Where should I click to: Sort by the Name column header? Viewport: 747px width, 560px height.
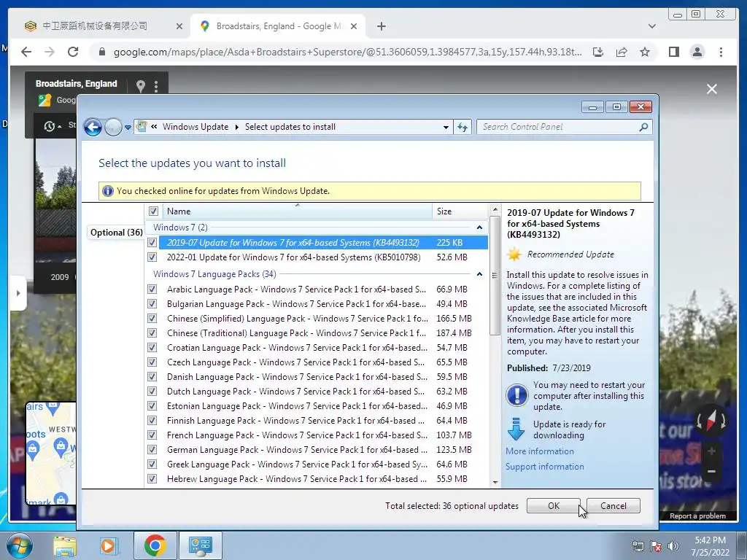pyautogui.click(x=298, y=211)
